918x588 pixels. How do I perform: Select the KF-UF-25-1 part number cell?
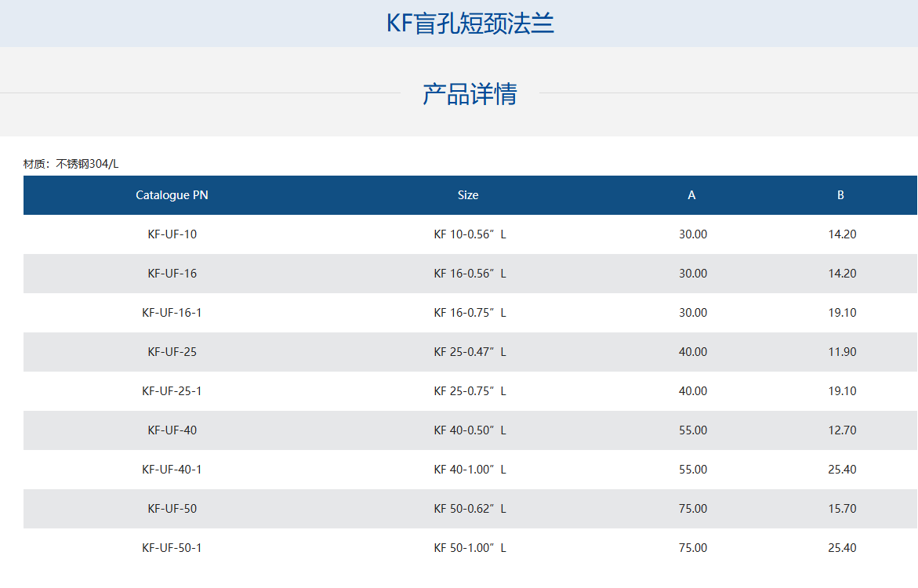click(x=172, y=391)
